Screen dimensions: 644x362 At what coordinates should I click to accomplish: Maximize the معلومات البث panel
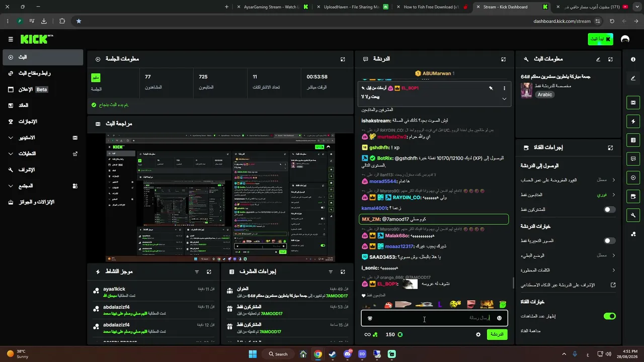click(610, 59)
